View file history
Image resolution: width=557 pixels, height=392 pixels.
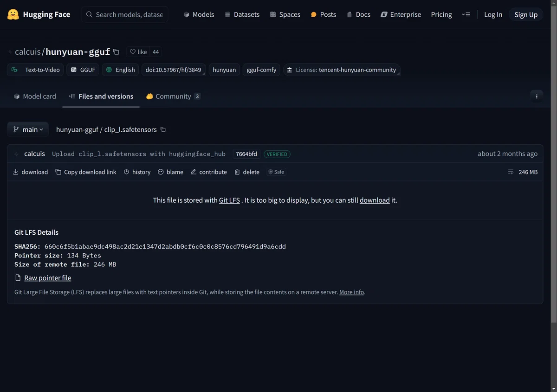tap(137, 172)
